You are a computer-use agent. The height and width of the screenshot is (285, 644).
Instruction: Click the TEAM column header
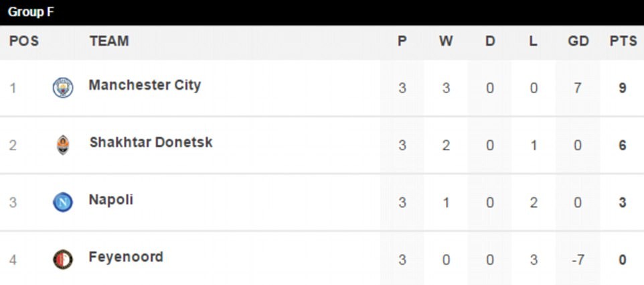coord(108,42)
